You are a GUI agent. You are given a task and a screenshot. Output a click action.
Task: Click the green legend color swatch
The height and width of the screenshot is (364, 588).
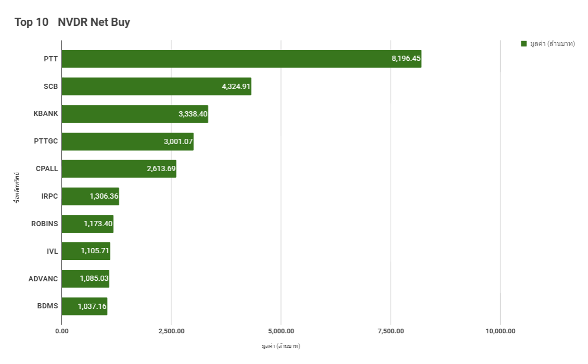524,44
